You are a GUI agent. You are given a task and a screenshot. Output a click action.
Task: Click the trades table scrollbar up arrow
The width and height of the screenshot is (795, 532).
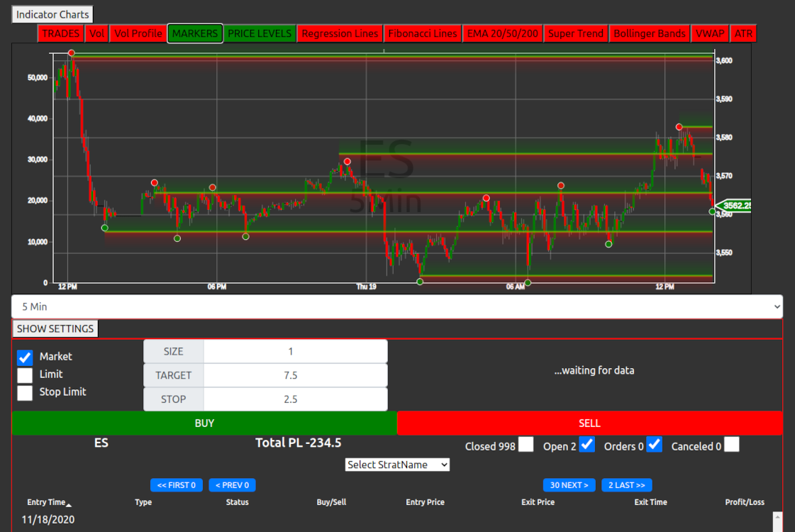click(777, 517)
